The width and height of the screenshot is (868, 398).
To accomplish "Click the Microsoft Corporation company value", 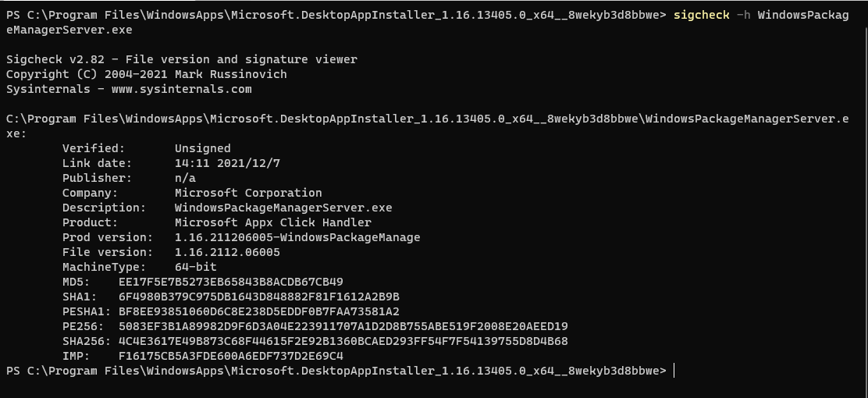I will tap(248, 193).
